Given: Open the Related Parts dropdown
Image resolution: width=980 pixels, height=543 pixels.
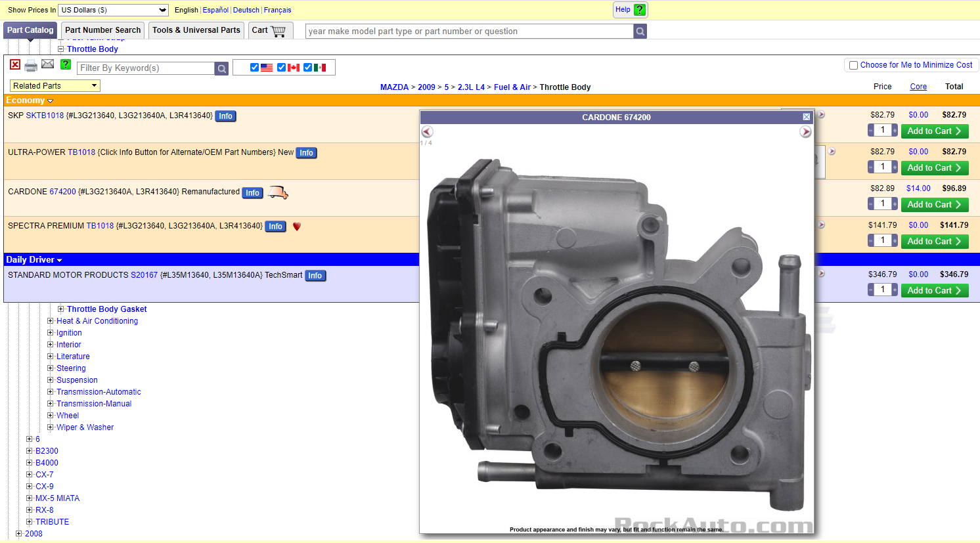Looking at the screenshot, I should coord(55,86).
